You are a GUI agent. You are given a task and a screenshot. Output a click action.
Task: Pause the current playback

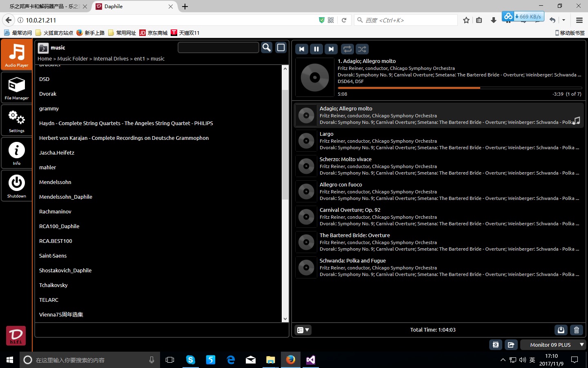point(316,49)
